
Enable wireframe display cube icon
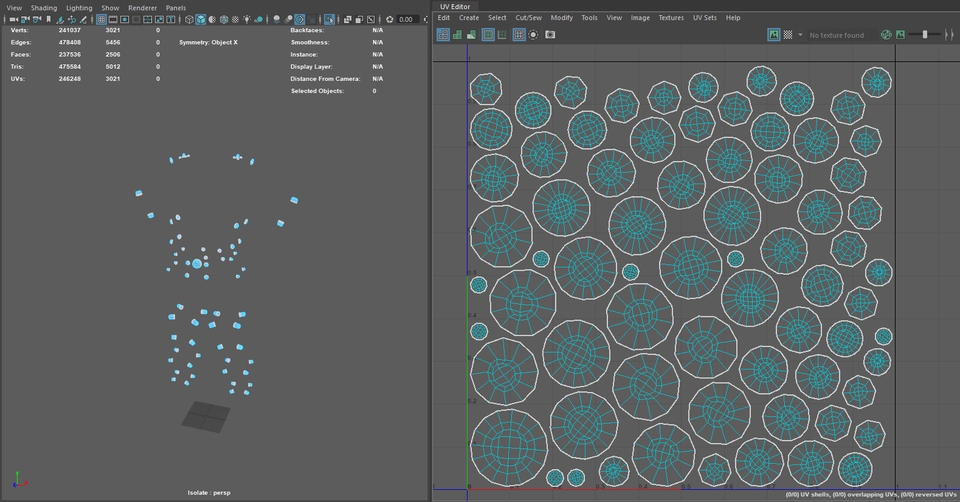click(188, 19)
